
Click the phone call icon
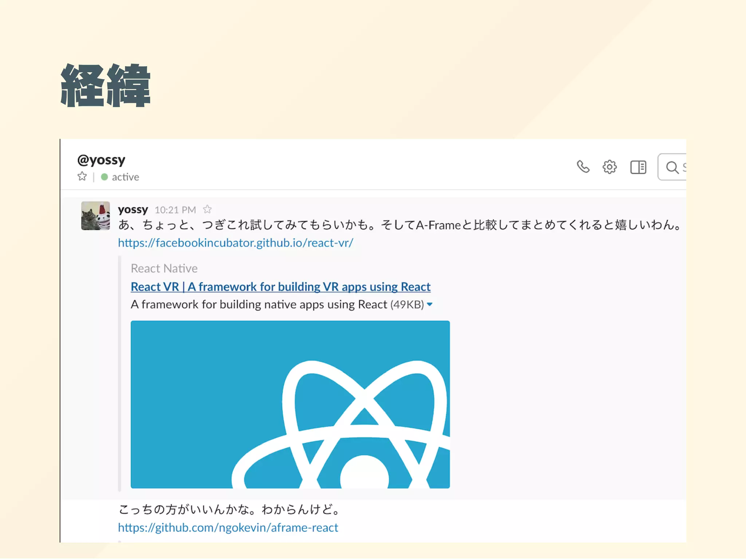pos(583,167)
